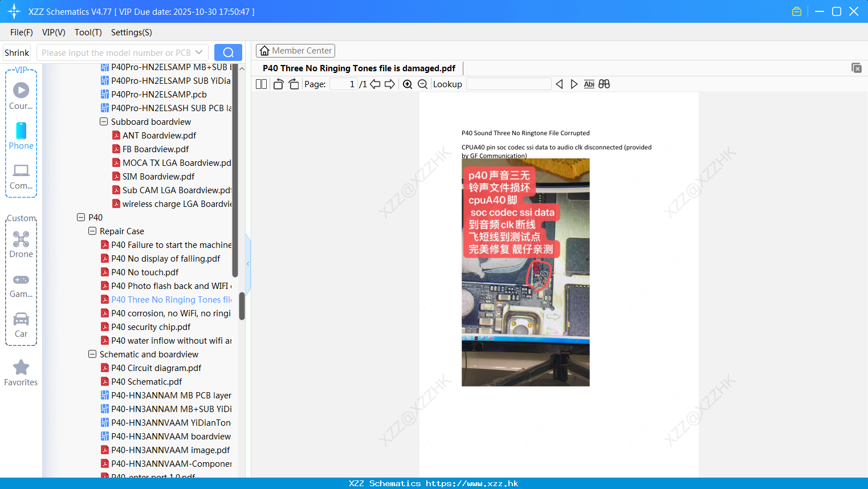Open the Car category

pyautogui.click(x=21, y=324)
